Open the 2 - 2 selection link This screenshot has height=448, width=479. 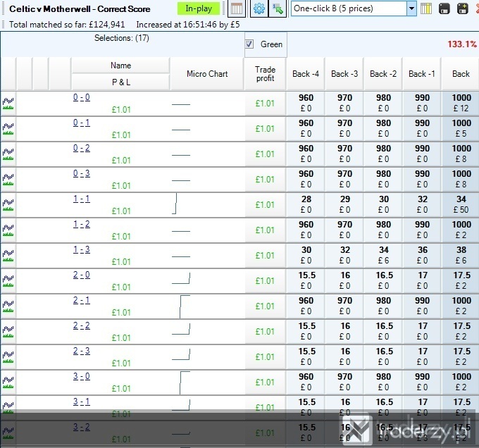coord(82,325)
